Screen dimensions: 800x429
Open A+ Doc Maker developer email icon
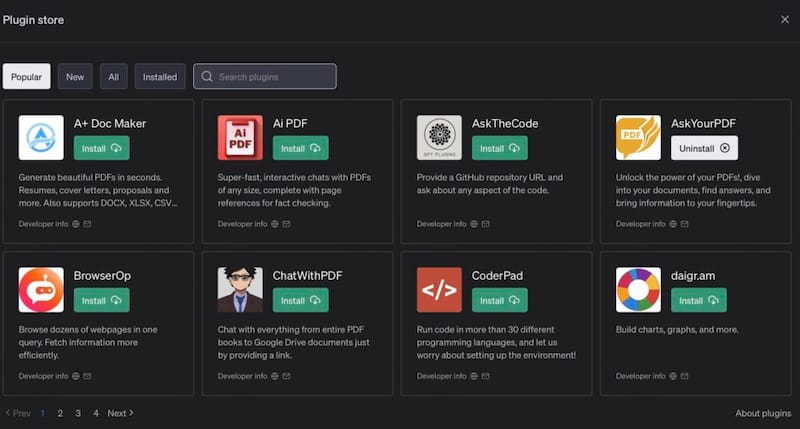(87, 224)
